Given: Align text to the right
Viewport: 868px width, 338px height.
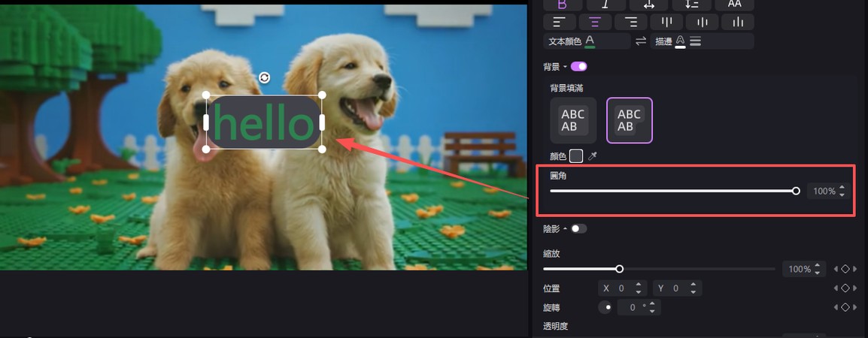Looking at the screenshot, I should 630,23.
